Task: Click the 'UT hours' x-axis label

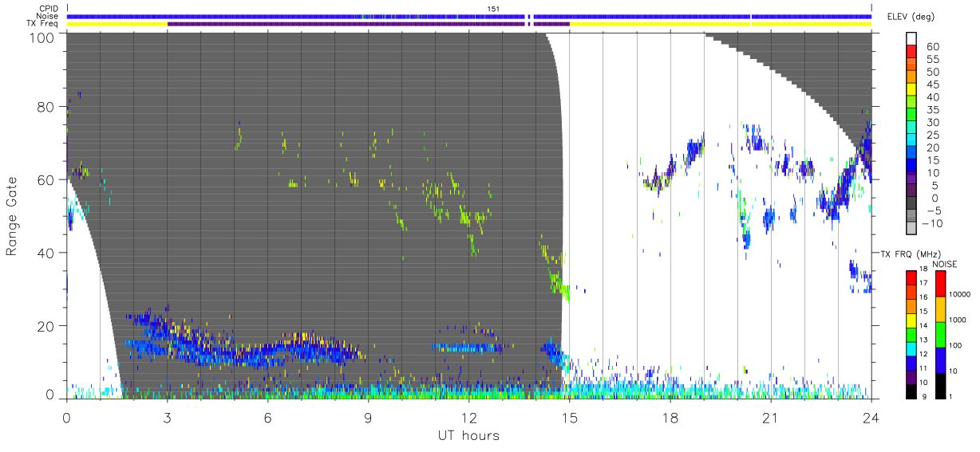Action: (x=468, y=435)
